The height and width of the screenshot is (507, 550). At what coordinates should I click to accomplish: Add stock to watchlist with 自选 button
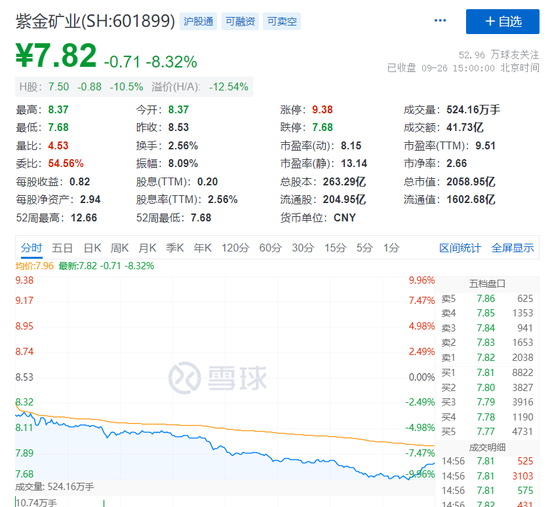point(502,21)
